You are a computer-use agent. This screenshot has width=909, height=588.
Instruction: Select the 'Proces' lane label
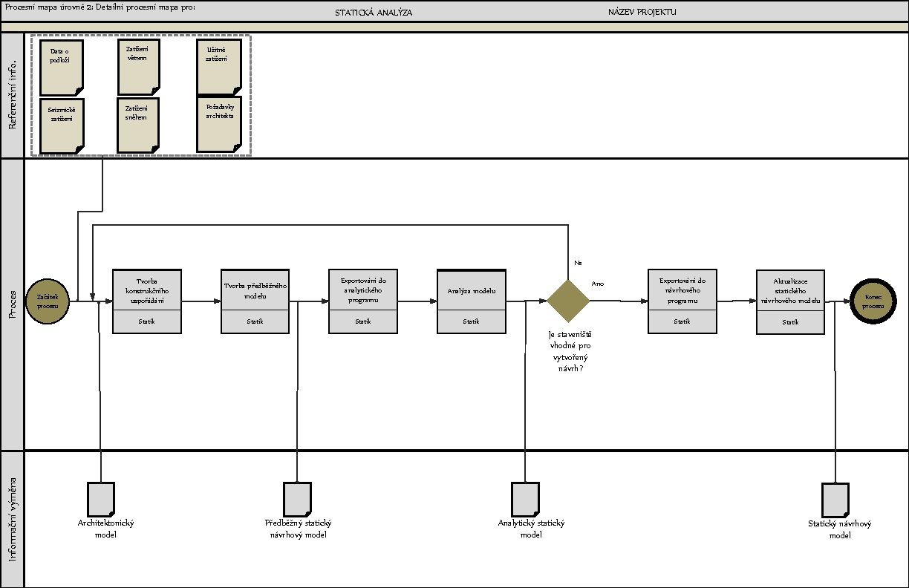coord(12,304)
